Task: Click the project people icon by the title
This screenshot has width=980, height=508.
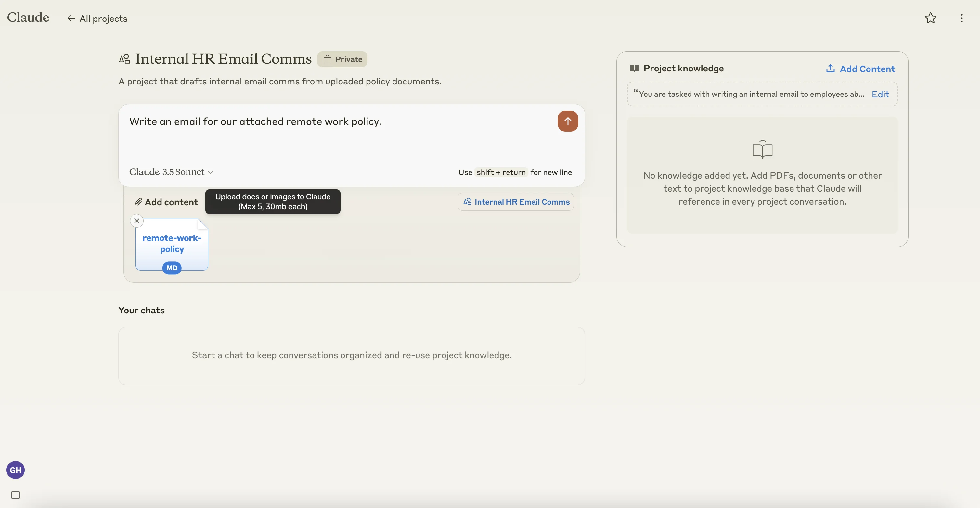Action: (x=124, y=59)
